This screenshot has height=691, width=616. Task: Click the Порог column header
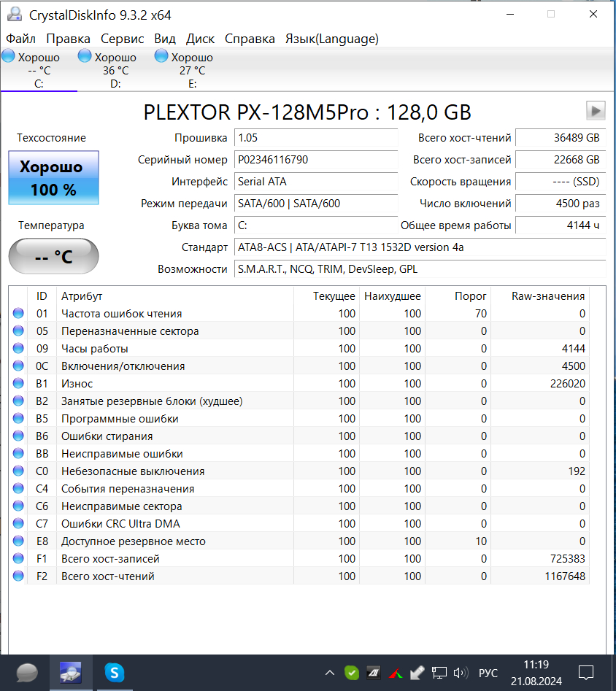(x=458, y=296)
